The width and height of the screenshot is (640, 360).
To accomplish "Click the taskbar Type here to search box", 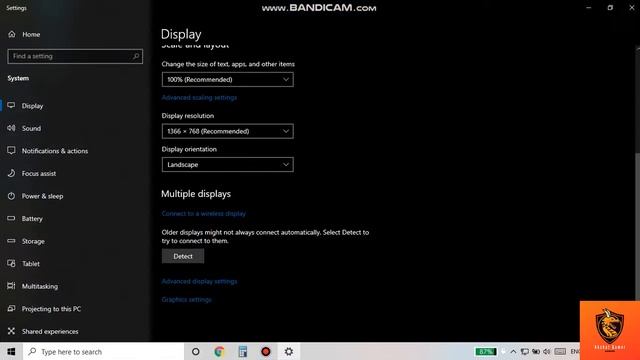I will [104, 351].
